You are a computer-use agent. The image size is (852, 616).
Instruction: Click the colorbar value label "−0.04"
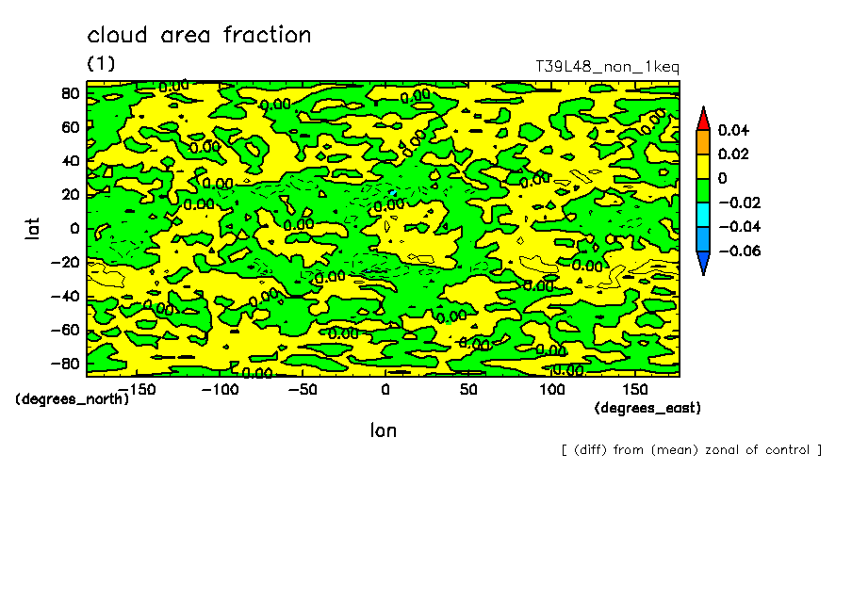coord(740,226)
